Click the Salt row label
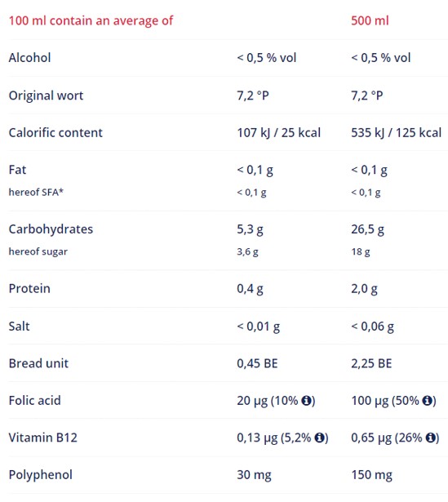448x502 pixels. click(19, 327)
